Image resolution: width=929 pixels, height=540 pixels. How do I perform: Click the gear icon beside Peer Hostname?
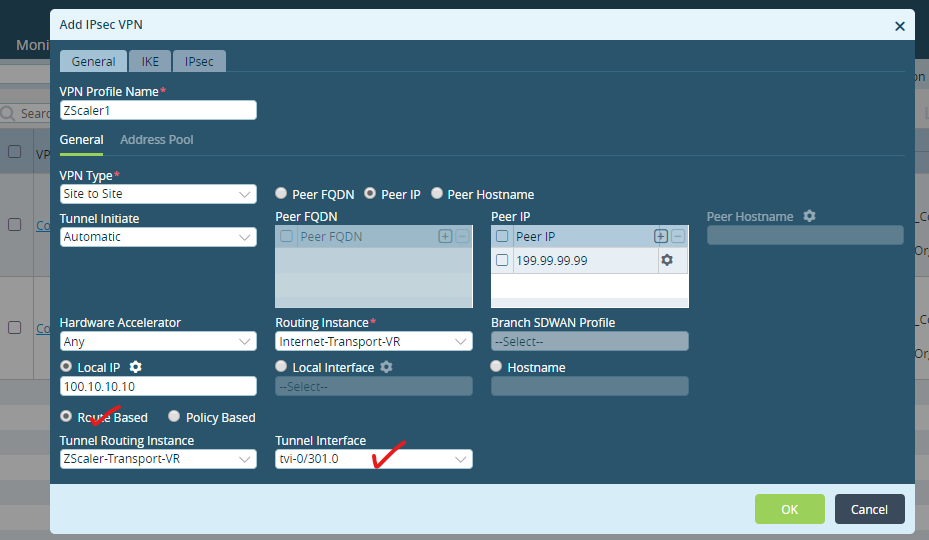(x=809, y=216)
